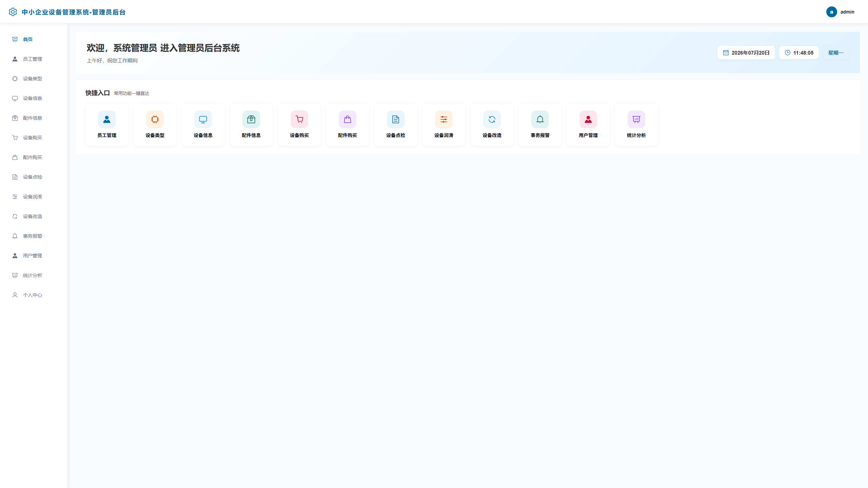This screenshot has height=488, width=868.
Task: Open the 设备改造 refresh icon card
Action: pyautogui.click(x=492, y=119)
